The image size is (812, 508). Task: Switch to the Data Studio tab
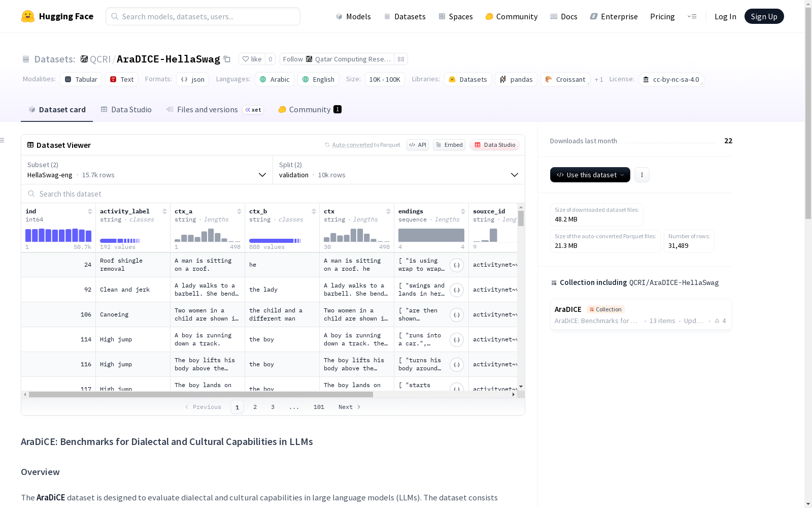point(126,110)
